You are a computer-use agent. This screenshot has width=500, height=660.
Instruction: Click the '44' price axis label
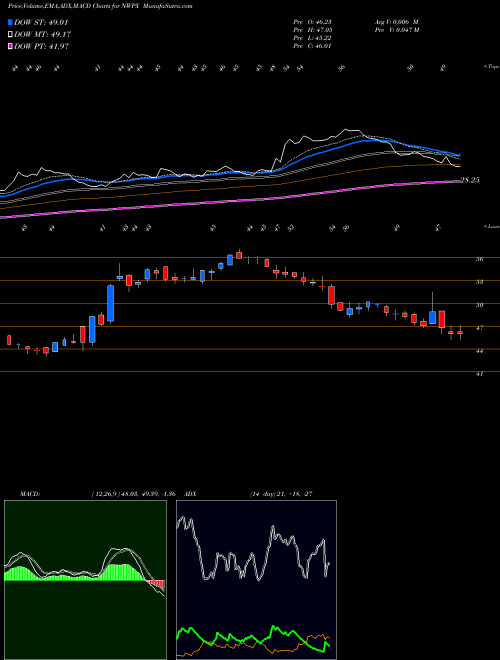point(479,350)
